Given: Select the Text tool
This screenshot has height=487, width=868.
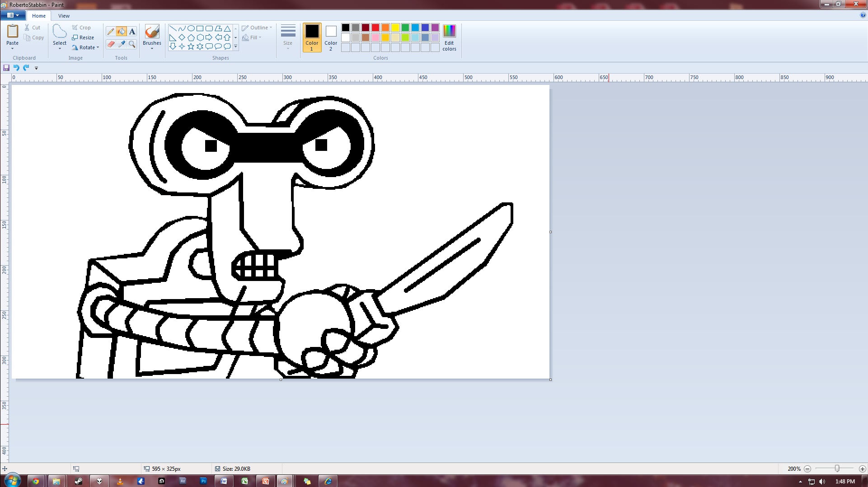Looking at the screenshot, I should pos(132,31).
